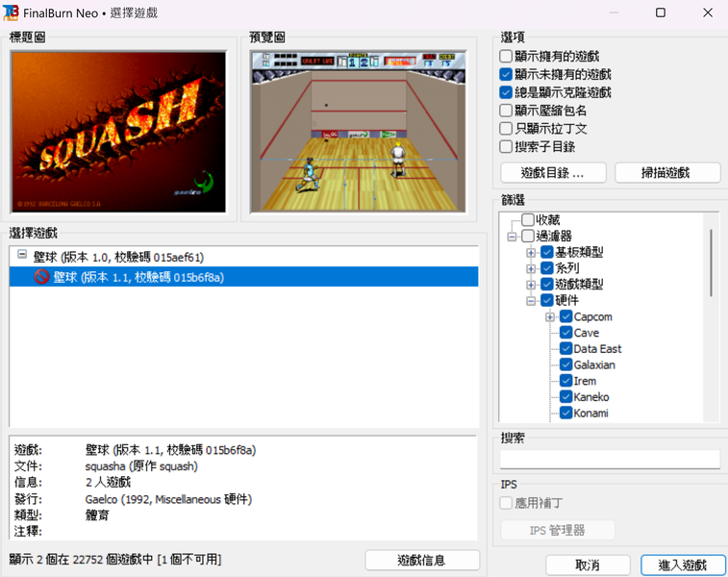This screenshot has width=728, height=577.
Task: Click status text 顯示 2 個在 22752 個遊戲中
Action: click(x=81, y=560)
